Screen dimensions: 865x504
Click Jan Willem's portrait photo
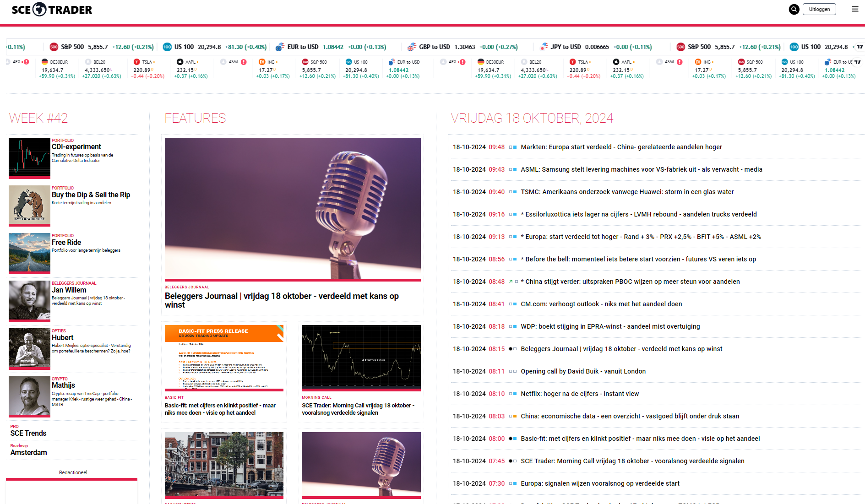(29, 300)
